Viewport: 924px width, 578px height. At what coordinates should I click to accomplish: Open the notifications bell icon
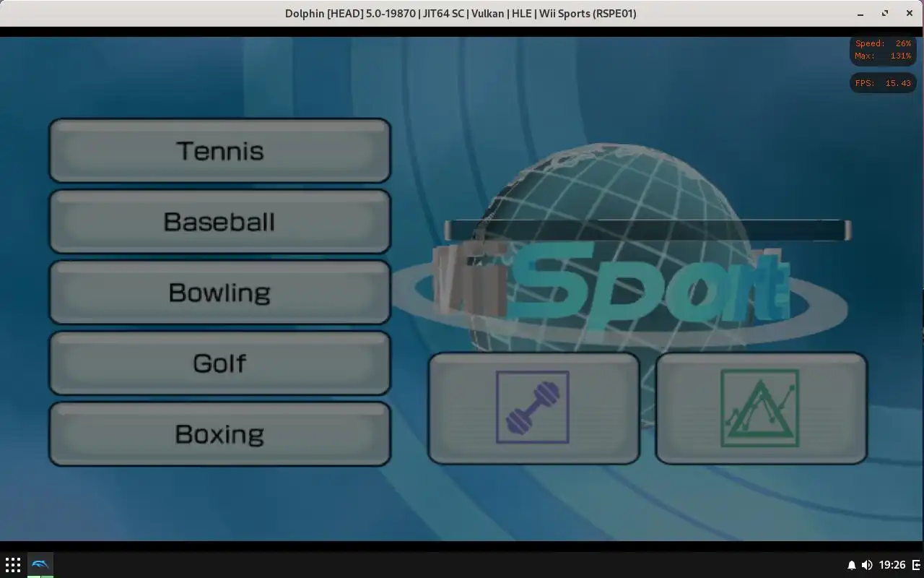coord(852,565)
